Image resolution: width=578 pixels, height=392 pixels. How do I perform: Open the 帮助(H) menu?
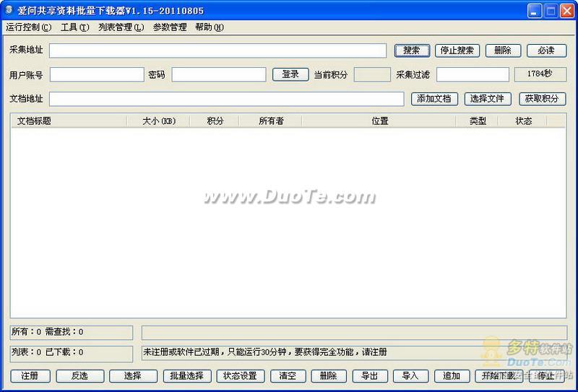[x=210, y=27]
